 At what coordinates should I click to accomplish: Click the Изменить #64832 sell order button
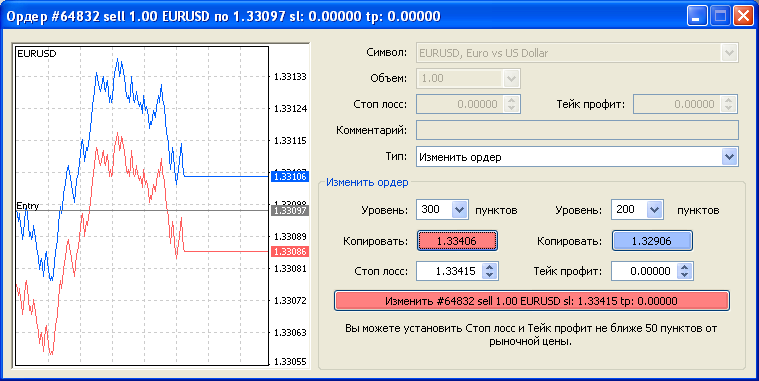(x=531, y=301)
